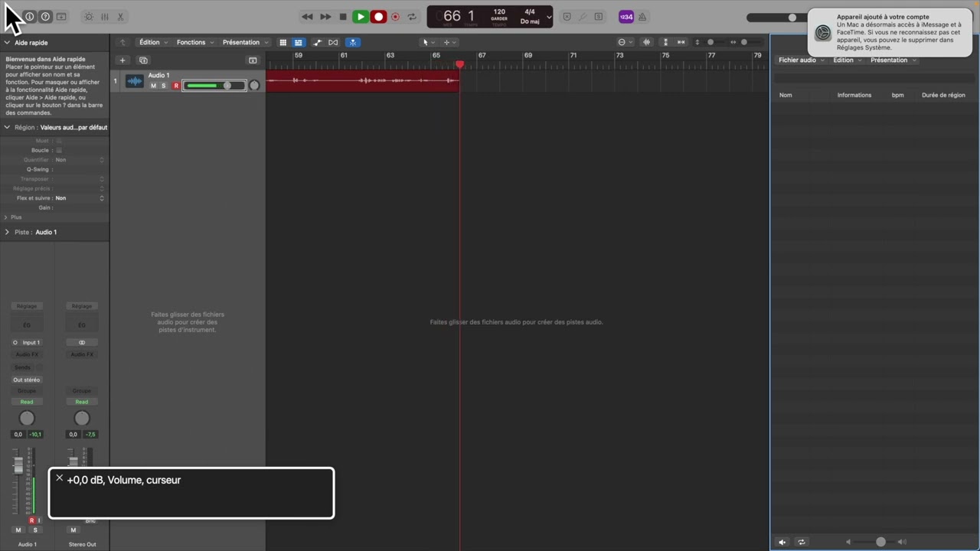Toggle the Automation display button
This screenshot has width=980, height=551.
click(318, 42)
